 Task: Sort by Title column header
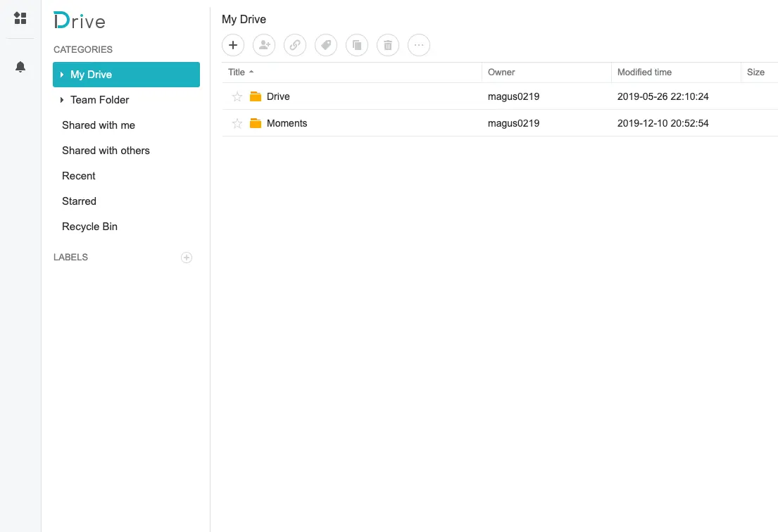coord(352,72)
